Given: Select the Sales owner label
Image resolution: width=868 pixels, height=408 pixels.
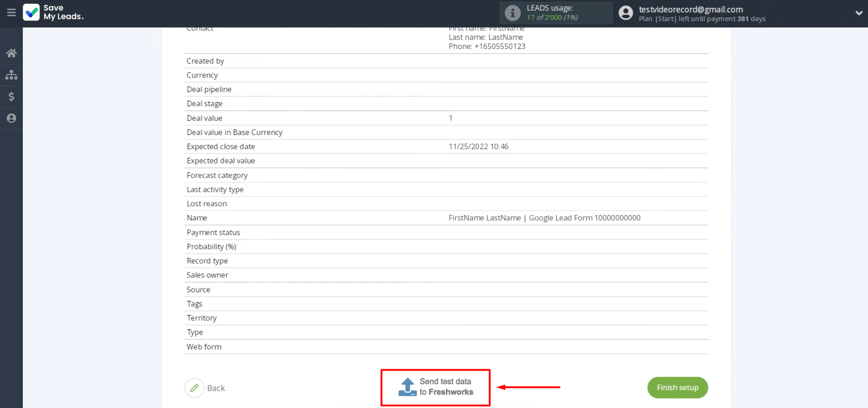Looking at the screenshot, I should coord(207,275).
